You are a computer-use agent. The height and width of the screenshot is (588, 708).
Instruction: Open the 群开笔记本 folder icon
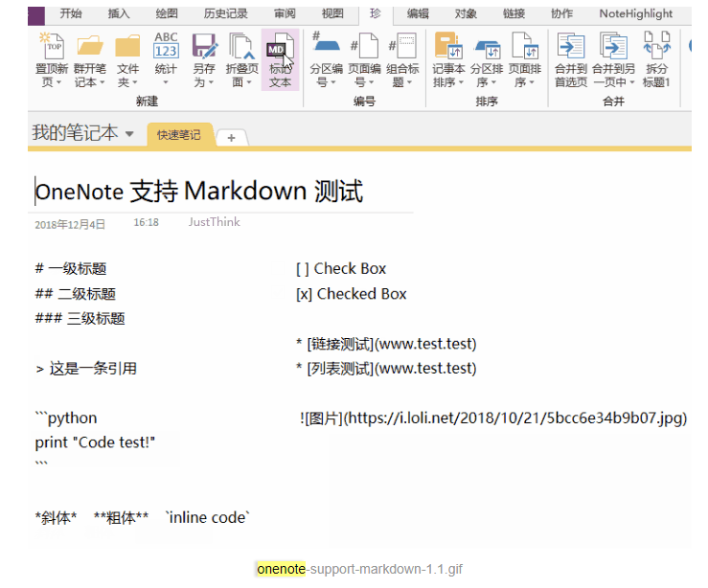pos(90,46)
